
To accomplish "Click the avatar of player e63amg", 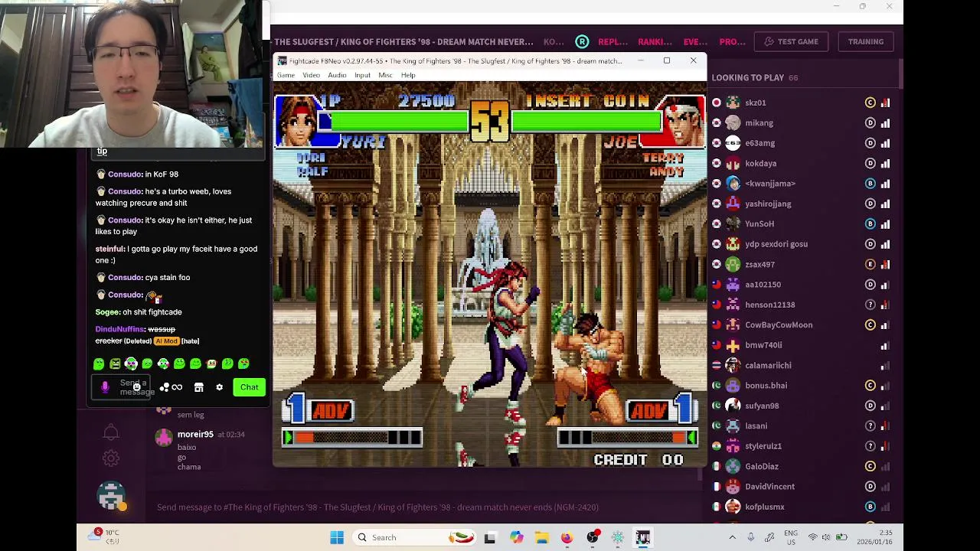I will tap(733, 143).
